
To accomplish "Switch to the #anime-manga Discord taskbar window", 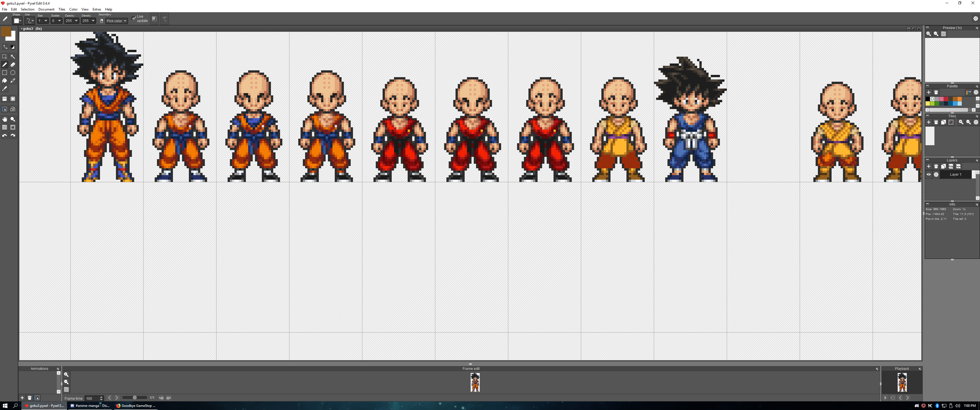I will (90, 406).
